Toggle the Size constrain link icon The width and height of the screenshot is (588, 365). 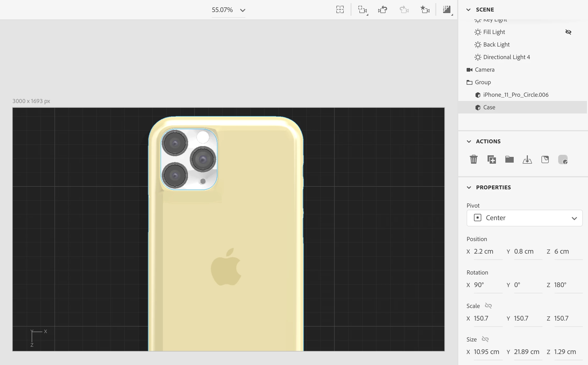click(485, 339)
